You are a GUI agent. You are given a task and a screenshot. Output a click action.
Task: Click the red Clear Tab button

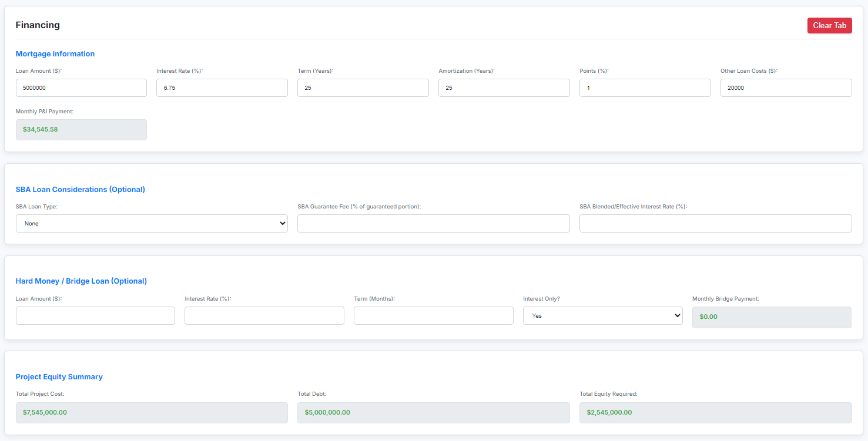click(x=829, y=25)
